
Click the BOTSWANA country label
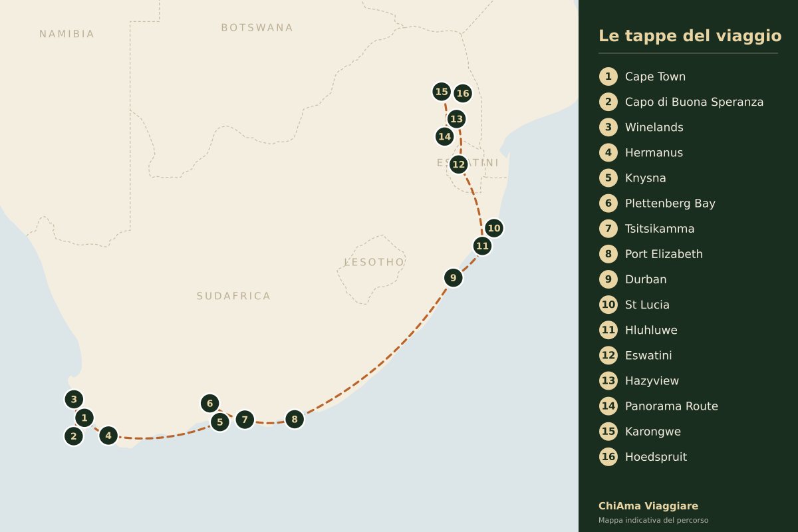pyautogui.click(x=257, y=27)
